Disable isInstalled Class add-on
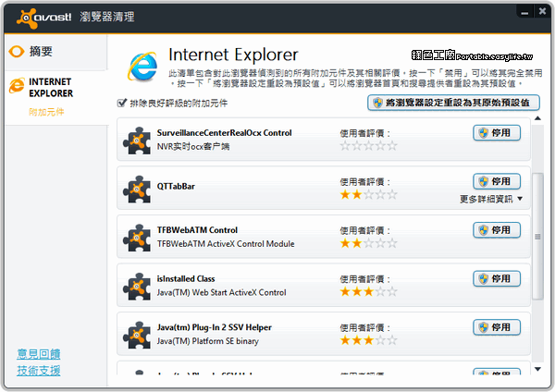 pos(497,279)
